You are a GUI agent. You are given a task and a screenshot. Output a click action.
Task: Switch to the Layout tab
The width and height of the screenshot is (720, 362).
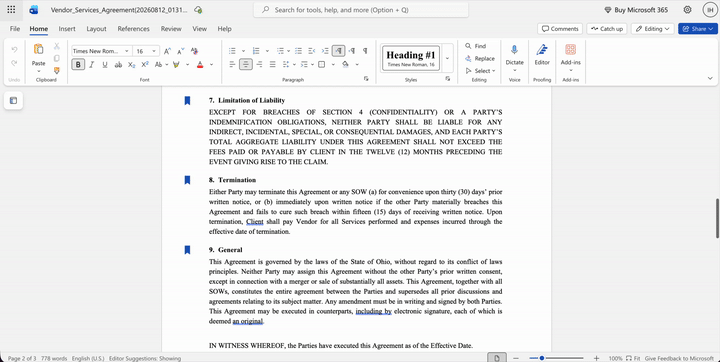(x=96, y=28)
